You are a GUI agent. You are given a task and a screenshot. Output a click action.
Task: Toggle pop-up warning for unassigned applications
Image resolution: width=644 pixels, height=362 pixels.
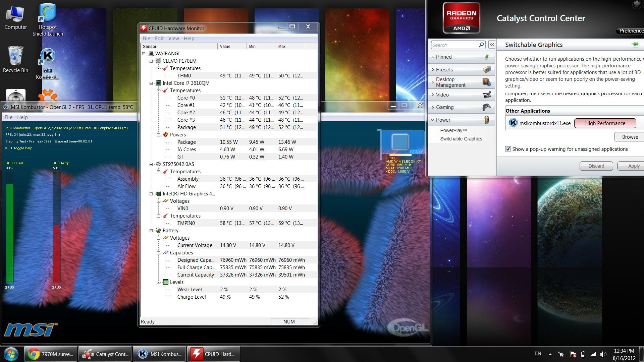[x=508, y=149]
